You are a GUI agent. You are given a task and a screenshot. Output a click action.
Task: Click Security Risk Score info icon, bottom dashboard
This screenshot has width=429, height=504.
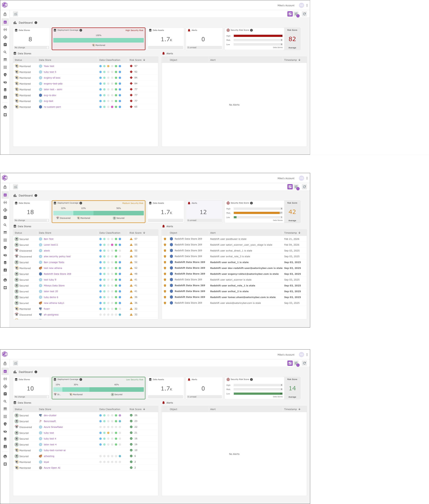[x=252, y=379]
